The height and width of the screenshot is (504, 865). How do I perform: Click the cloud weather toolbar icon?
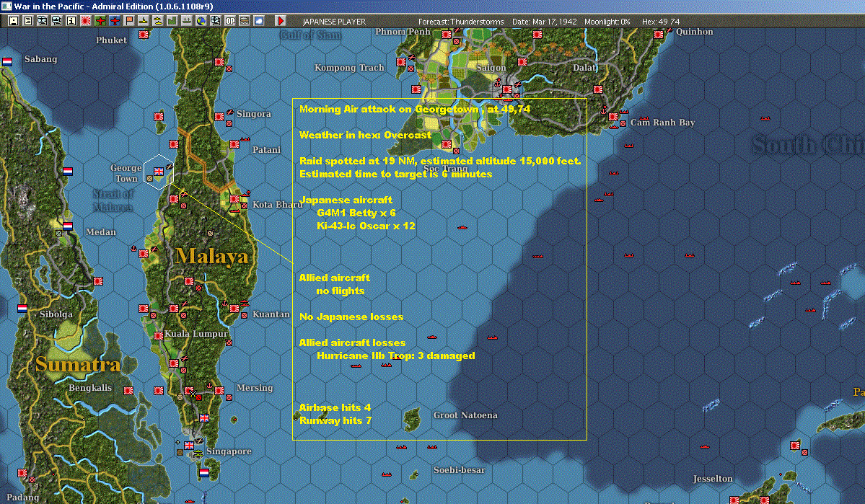click(x=258, y=21)
